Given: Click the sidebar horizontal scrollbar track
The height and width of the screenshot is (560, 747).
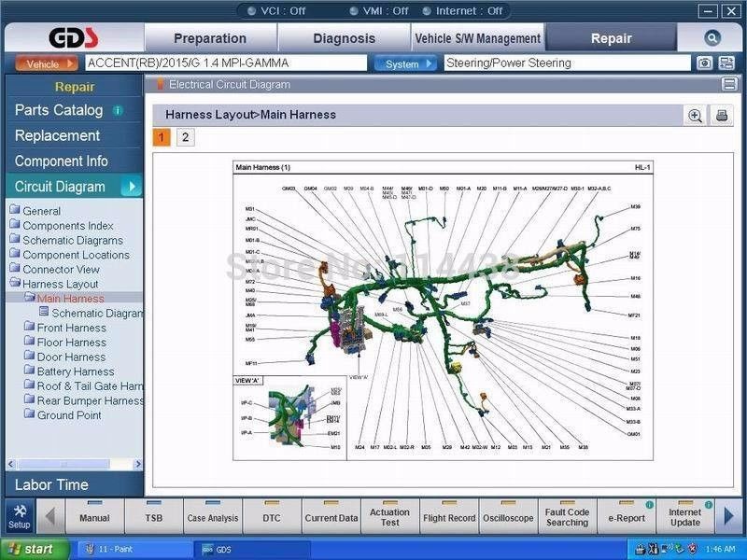Looking at the screenshot, I should pos(75,464).
